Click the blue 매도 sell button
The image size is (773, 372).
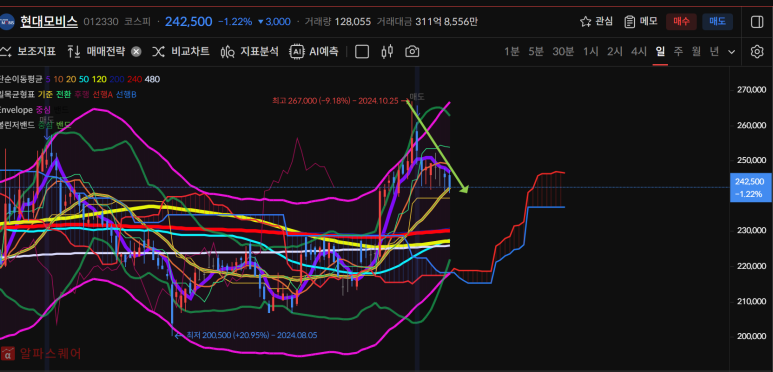click(717, 22)
